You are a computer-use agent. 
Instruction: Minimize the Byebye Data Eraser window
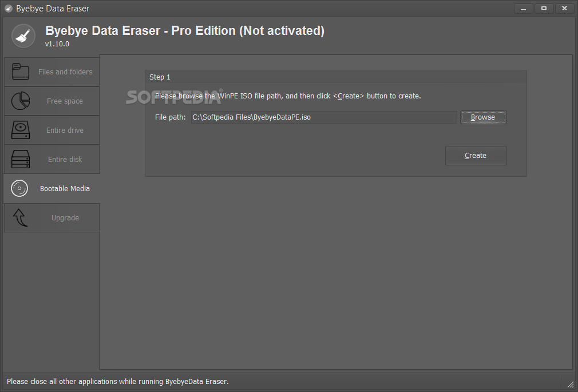[523, 9]
